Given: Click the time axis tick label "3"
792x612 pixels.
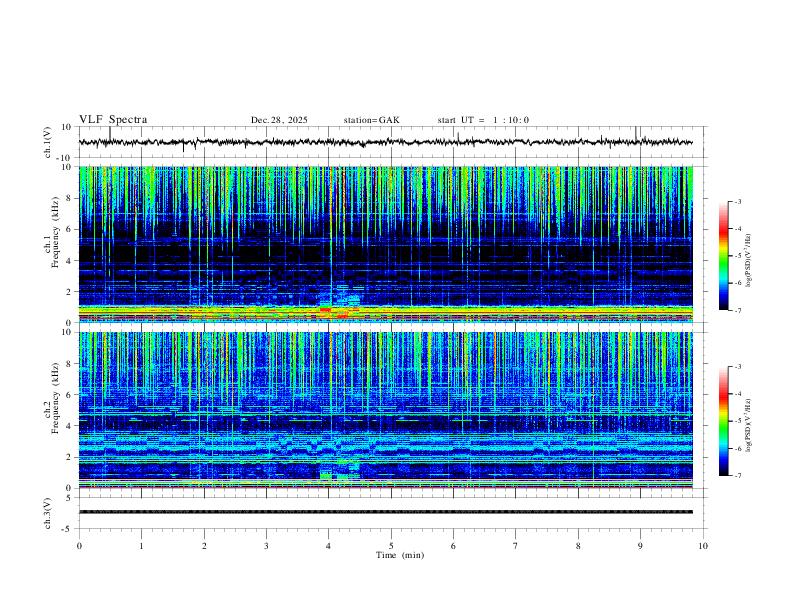Looking at the screenshot, I should 266,546.
